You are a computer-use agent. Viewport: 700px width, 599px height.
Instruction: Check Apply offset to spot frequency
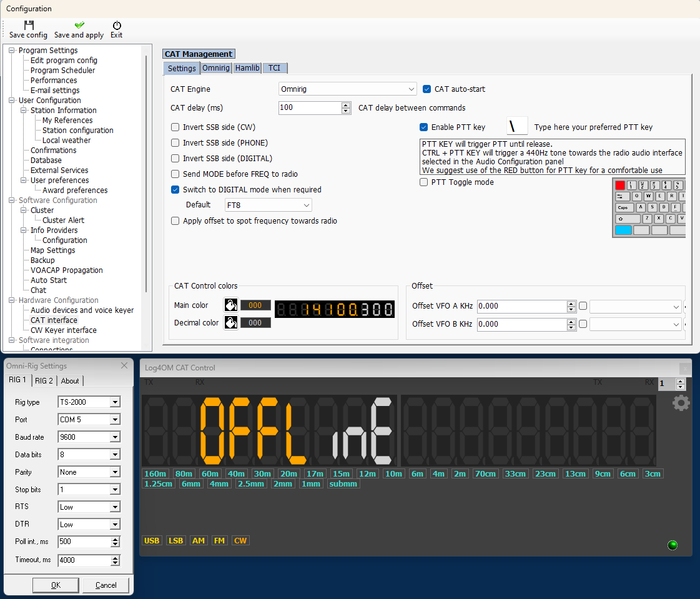[175, 220]
